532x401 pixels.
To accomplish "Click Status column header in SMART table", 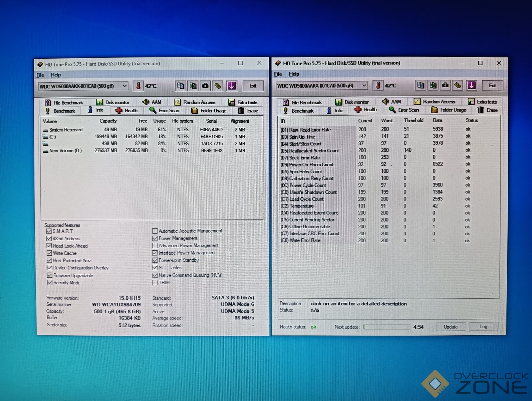I will pos(472,120).
